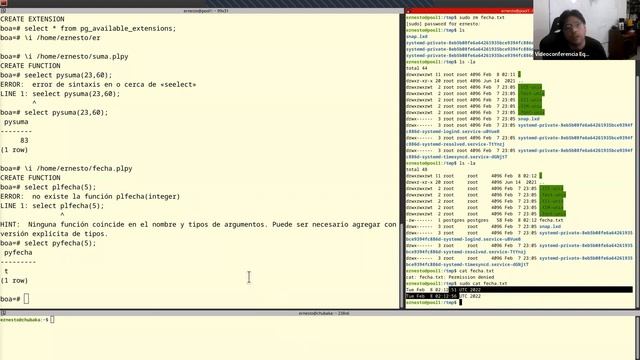Click 'select * from pg_available_extensions;' command
The width and height of the screenshot is (640, 360).
pyautogui.click(x=100, y=29)
